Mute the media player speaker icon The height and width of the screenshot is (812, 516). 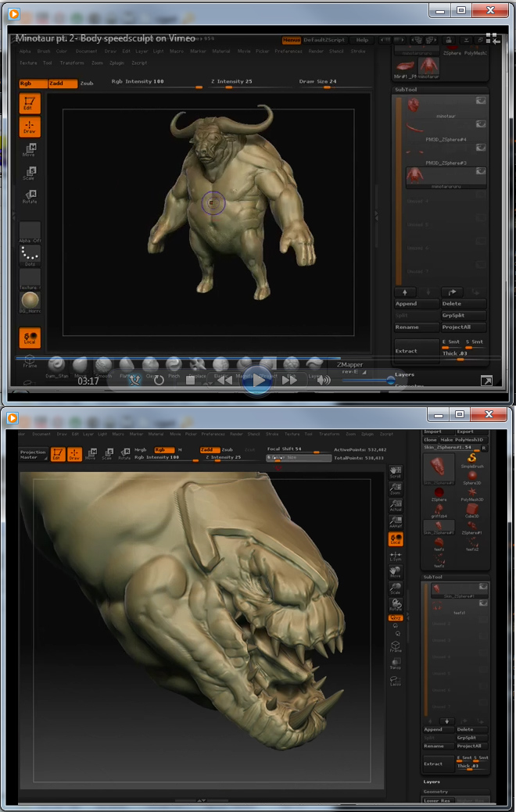tap(323, 381)
